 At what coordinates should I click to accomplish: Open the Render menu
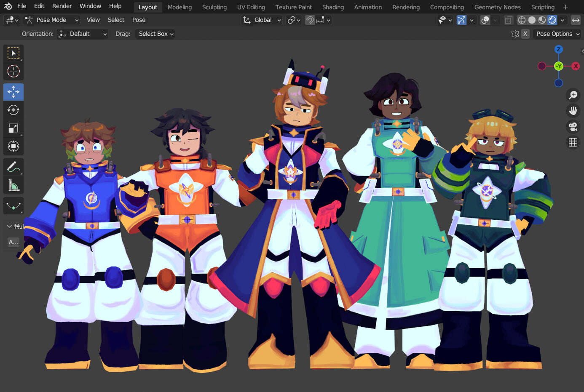click(62, 6)
